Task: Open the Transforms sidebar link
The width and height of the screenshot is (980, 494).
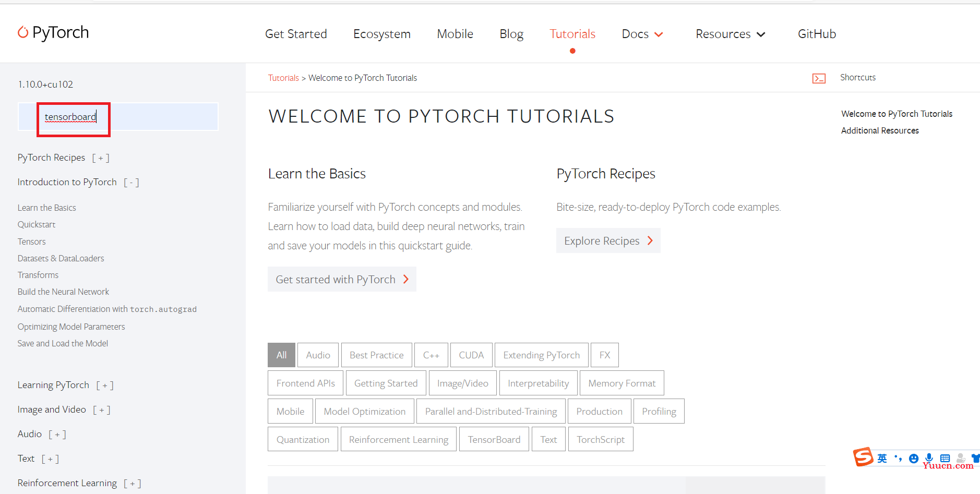Action: tap(38, 275)
